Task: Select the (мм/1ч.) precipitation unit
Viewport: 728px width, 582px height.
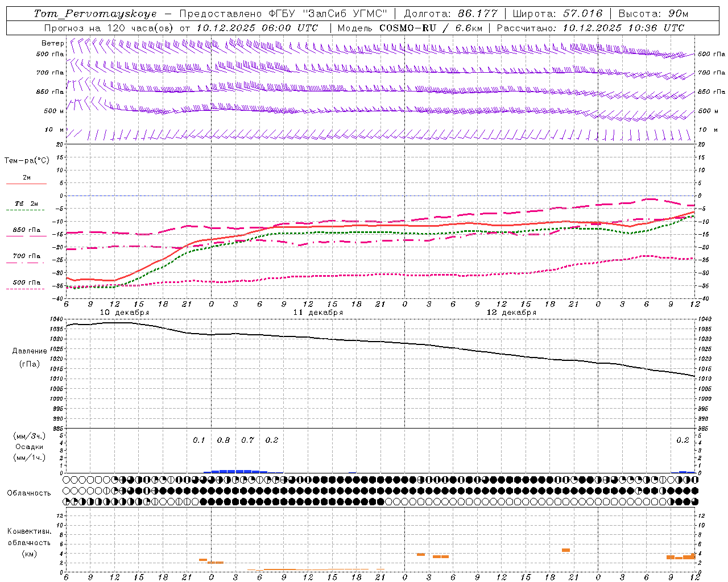Action: [30, 458]
